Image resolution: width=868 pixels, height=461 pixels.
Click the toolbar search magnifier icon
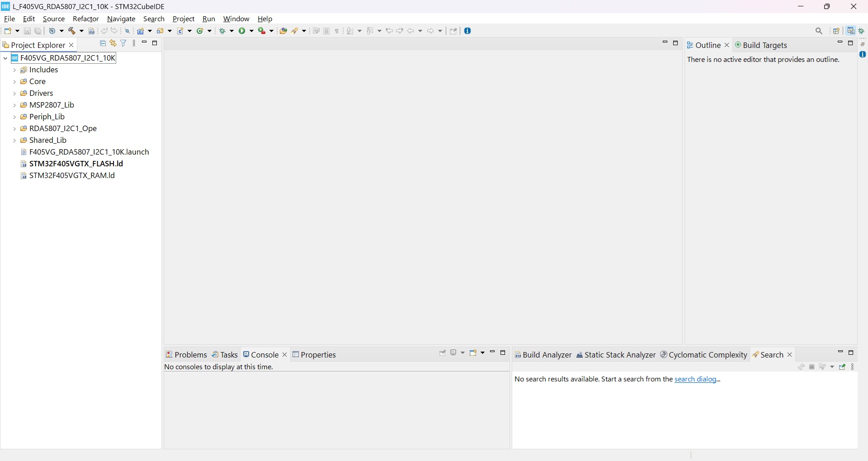[819, 31]
